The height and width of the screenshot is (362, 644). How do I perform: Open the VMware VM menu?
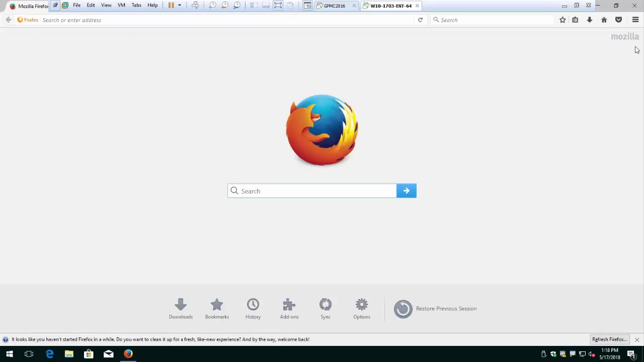pos(121,6)
